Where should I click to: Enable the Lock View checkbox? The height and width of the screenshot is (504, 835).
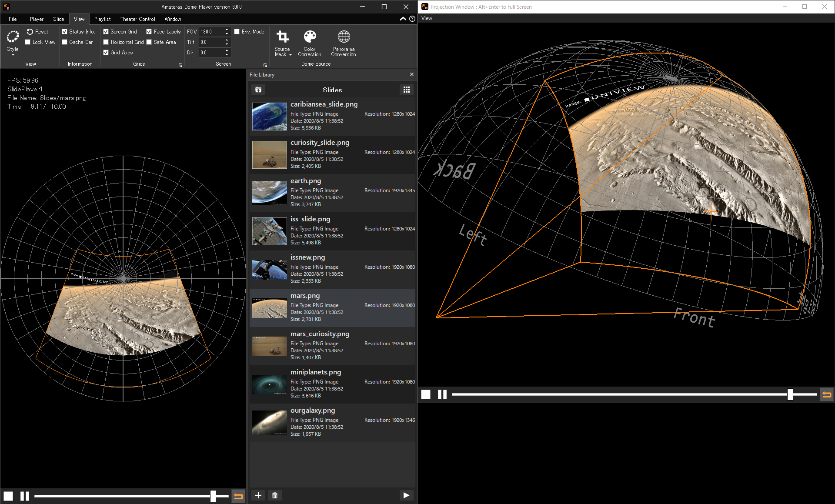click(28, 42)
